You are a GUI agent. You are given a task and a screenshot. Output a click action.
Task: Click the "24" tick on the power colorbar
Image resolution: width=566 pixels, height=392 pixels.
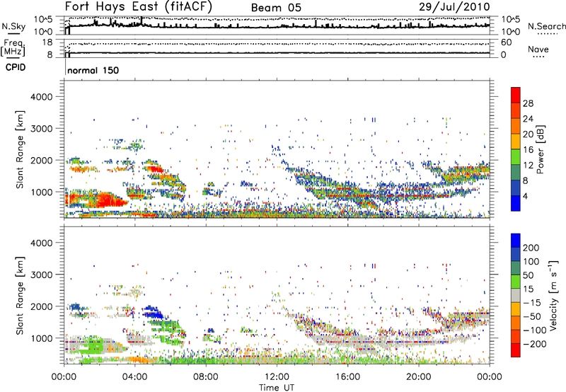[x=528, y=119]
